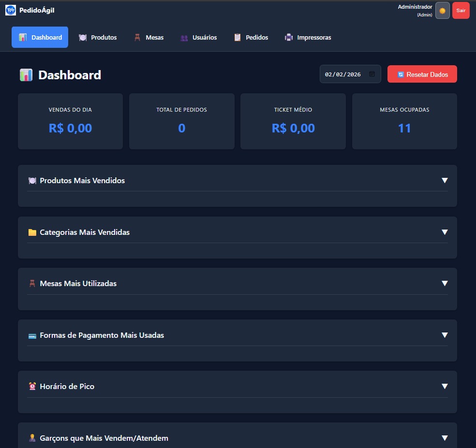Click the Mesas Ocupadas stat card
This screenshot has width=476, height=448.
(404, 121)
